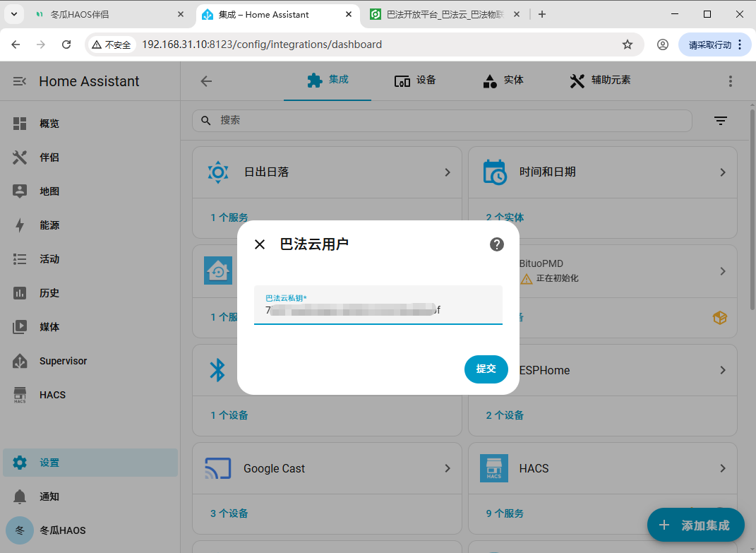
Task: Open 地图 in the sidebar
Action: 90,191
